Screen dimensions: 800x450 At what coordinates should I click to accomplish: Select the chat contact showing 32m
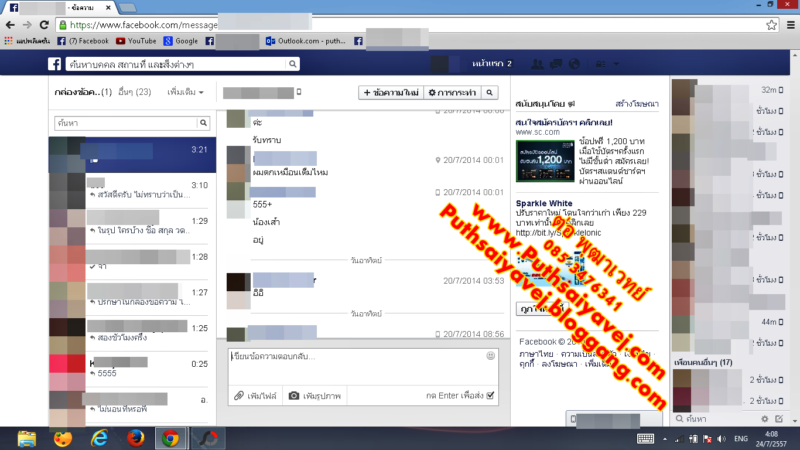pyautogui.click(x=729, y=90)
